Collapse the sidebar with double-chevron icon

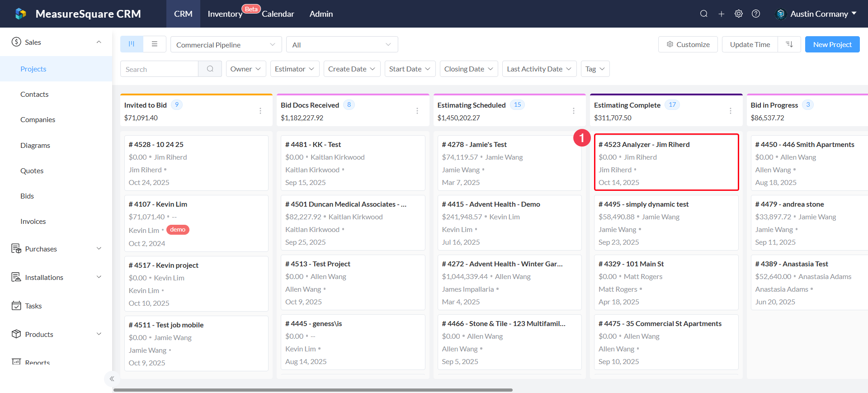[112, 379]
